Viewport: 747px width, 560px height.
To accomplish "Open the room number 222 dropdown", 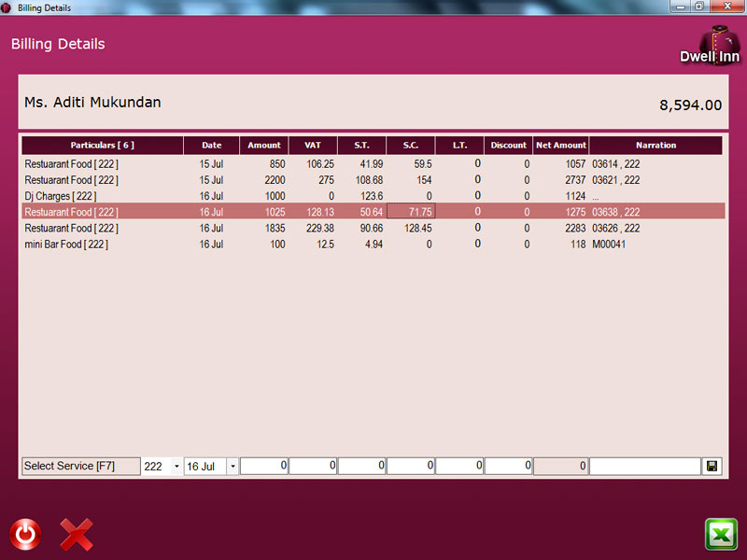I will click(176, 466).
